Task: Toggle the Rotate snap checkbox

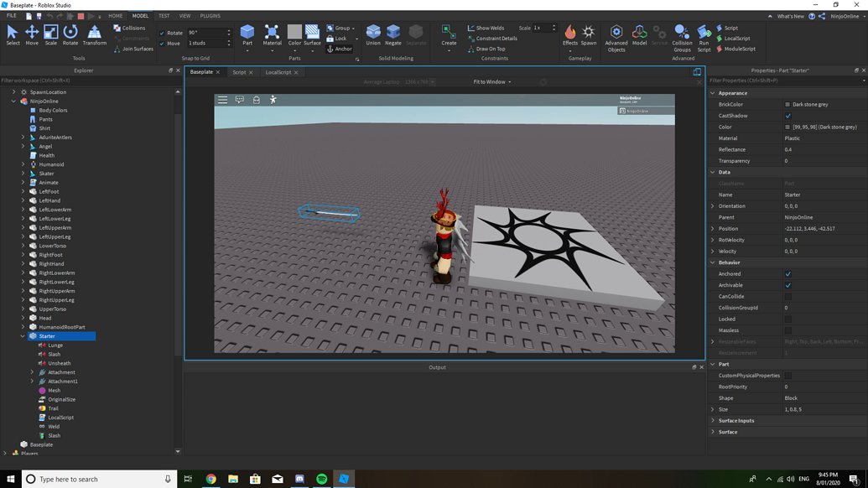Action: 162,33
